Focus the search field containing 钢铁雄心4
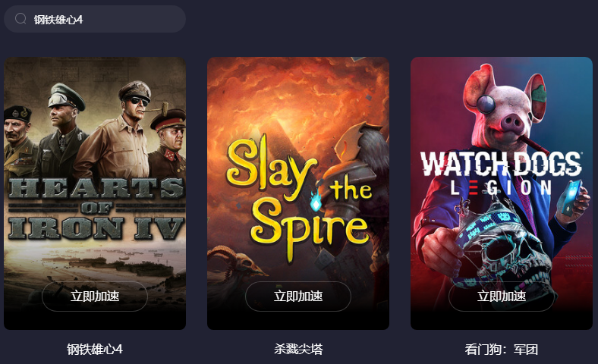Viewport: 598px width, 364px height. click(x=95, y=19)
